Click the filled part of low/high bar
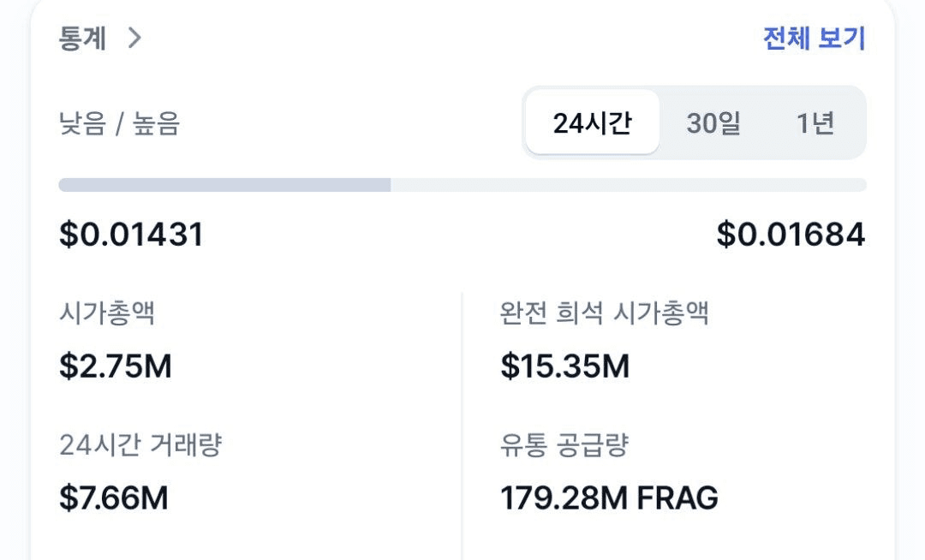Viewport: 925px width, 560px height. [224, 185]
